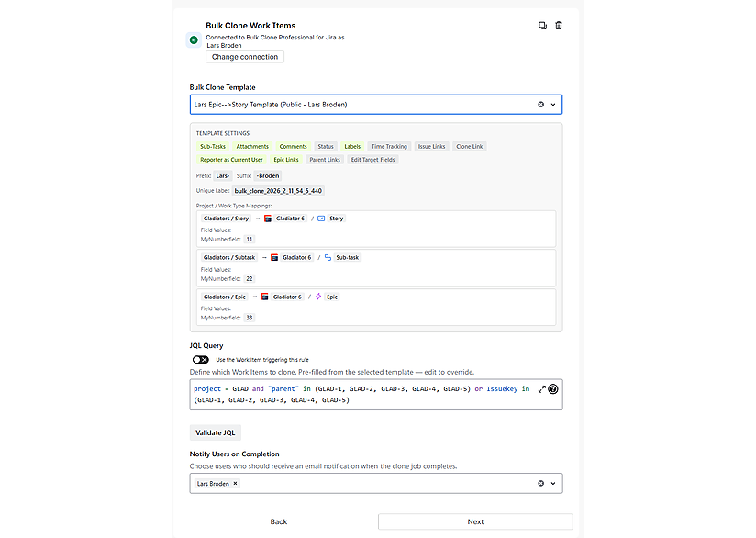756x538 pixels.
Task: Click the Validate JQL button
Action: 216,432
